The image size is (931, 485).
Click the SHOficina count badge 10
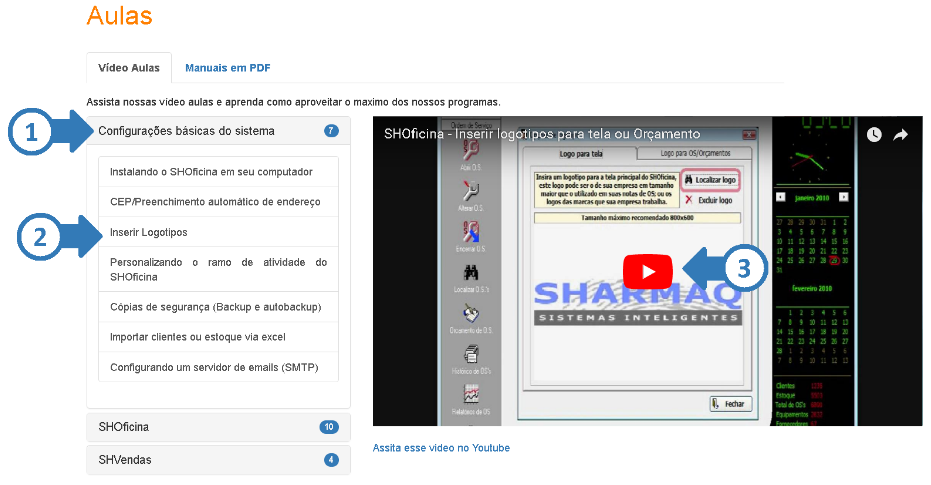[329, 427]
